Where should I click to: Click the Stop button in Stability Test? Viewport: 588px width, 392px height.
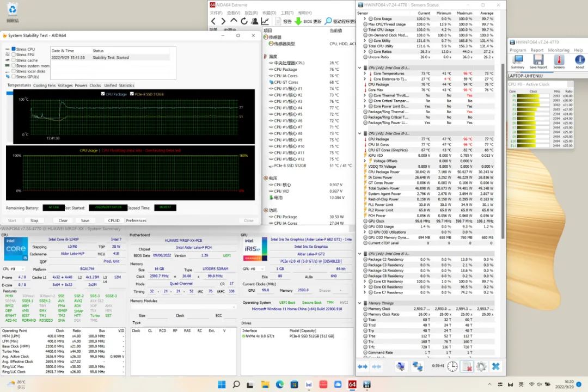point(34,220)
